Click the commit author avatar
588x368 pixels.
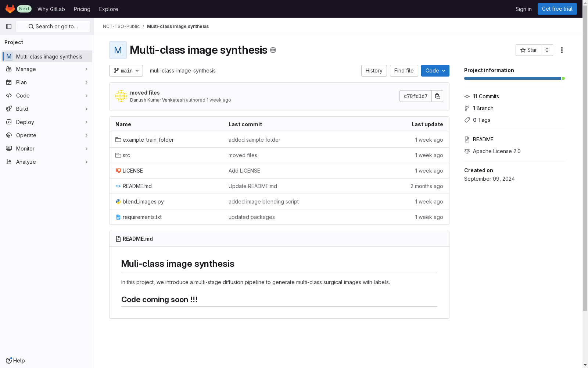[x=121, y=96]
